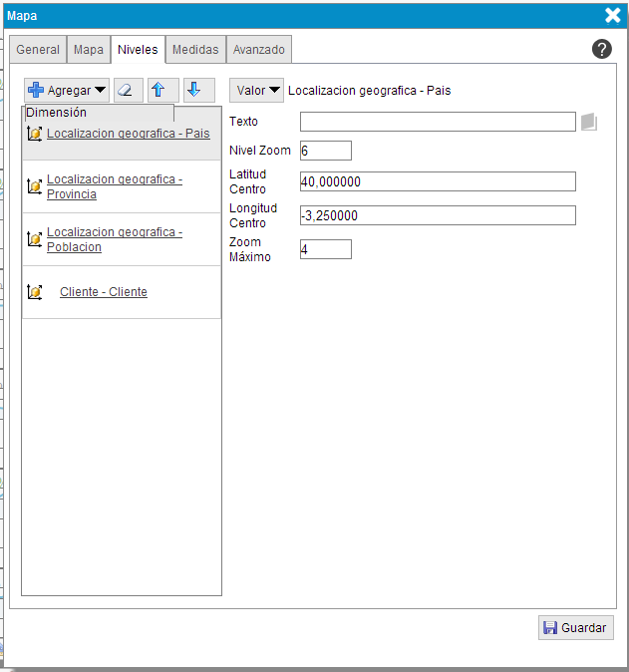Click dimension icon beside Localizacion geografica - Provincia

tap(35, 186)
